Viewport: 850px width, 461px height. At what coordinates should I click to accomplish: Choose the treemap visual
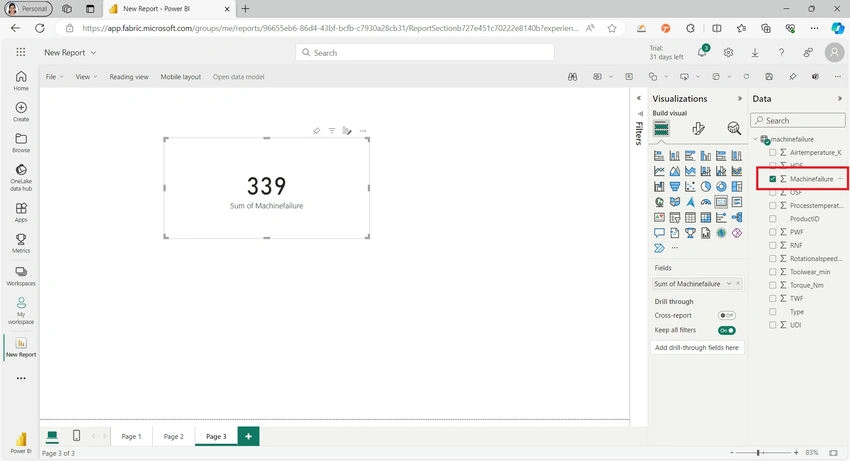pos(737,187)
